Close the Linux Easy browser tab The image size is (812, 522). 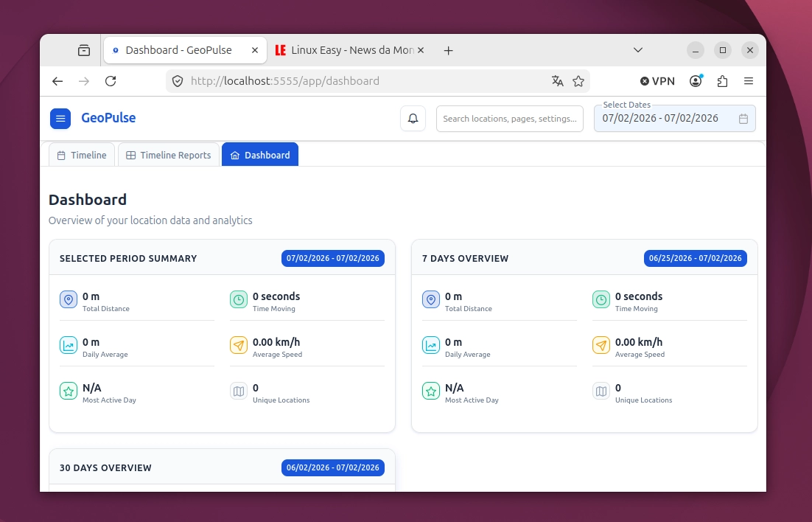coord(421,50)
